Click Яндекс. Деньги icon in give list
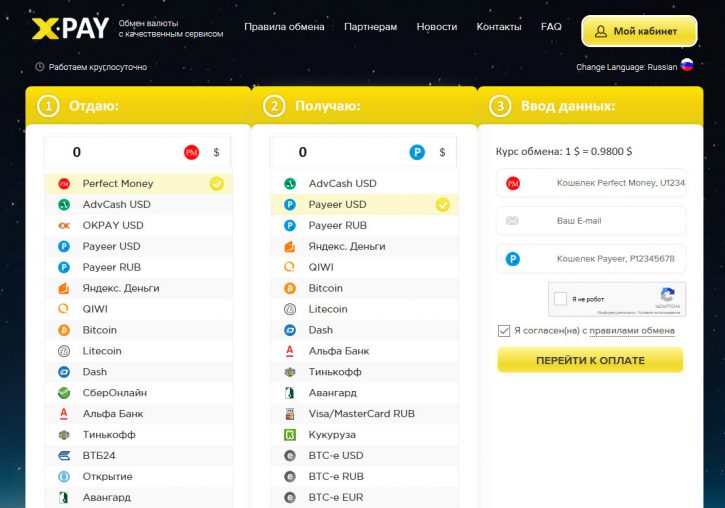725x508 pixels. [x=64, y=288]
